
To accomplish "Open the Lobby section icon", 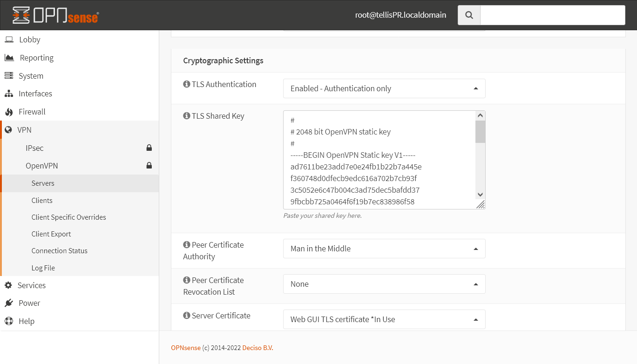I will pyautogui.click(x=9, y=40).
